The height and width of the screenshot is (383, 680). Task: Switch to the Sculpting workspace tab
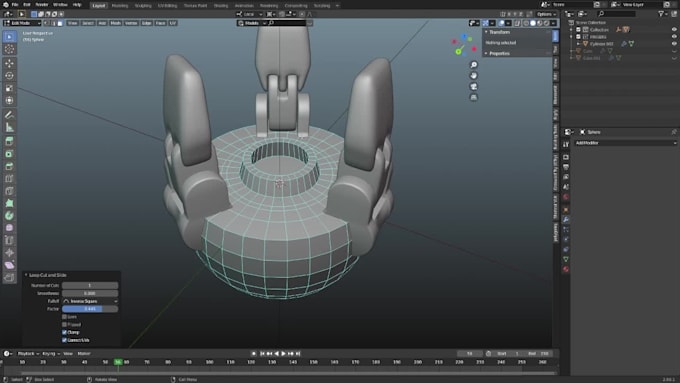tap(143, 6)
